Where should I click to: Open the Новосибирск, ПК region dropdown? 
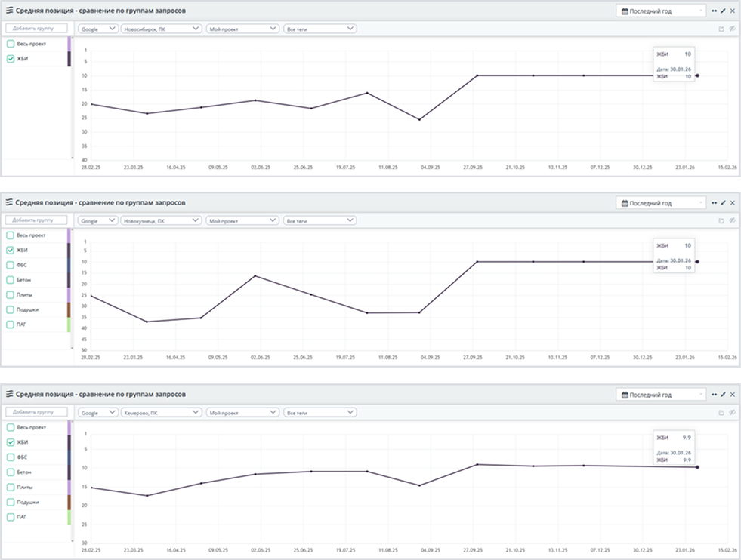point(161,29)
